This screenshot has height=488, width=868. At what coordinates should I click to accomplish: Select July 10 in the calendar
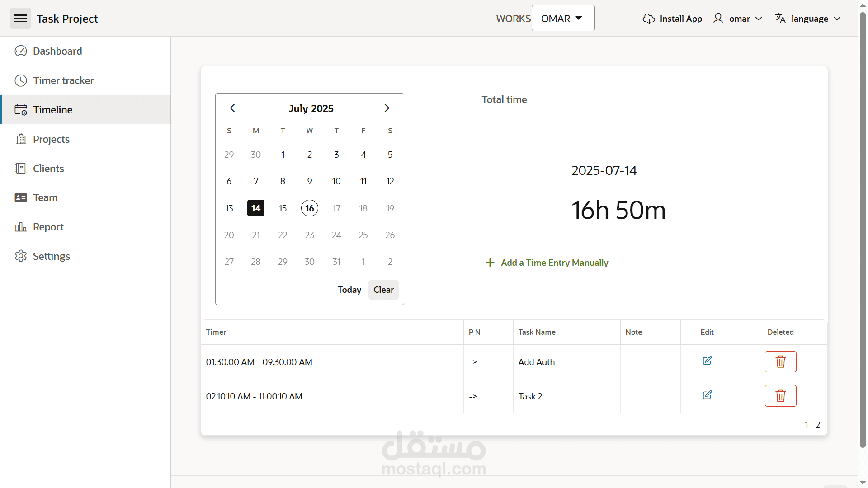point(336,181)
